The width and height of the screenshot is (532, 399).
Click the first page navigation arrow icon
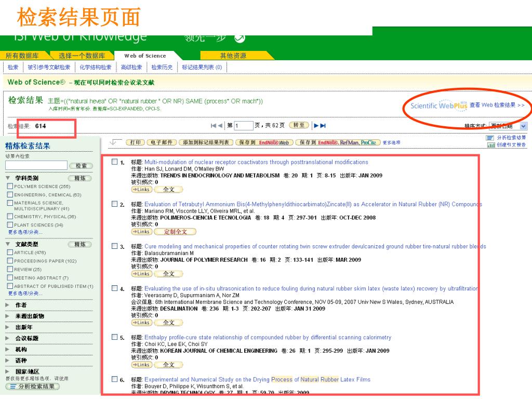coord(214,126)
